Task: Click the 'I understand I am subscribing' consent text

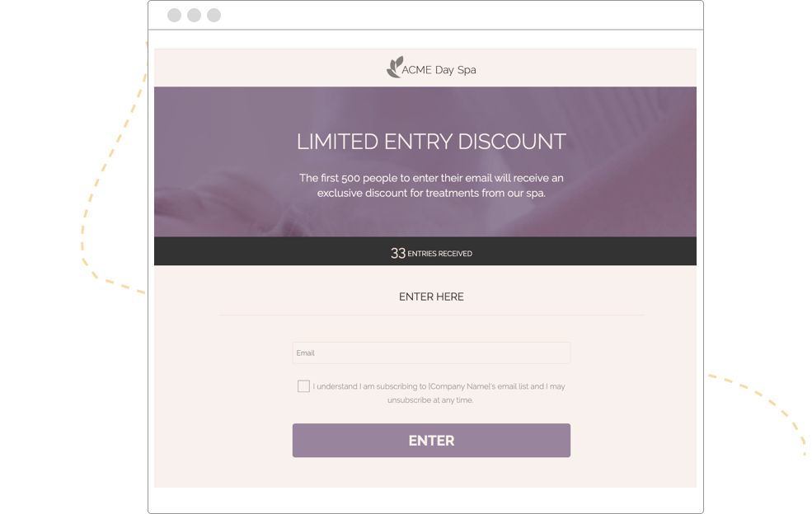Action: click(x=439, y=386)
